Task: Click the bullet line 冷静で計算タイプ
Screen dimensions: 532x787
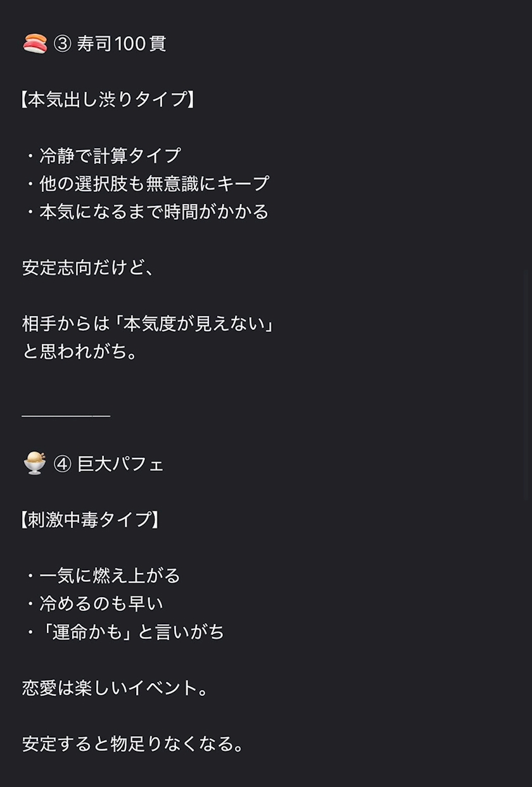Action: (x=110, y=156)
